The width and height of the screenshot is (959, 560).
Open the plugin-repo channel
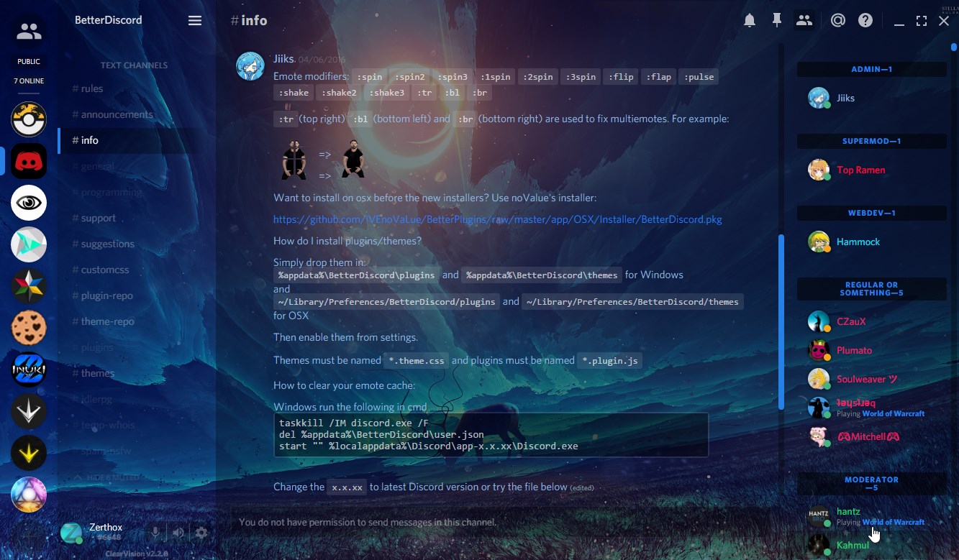106,295
